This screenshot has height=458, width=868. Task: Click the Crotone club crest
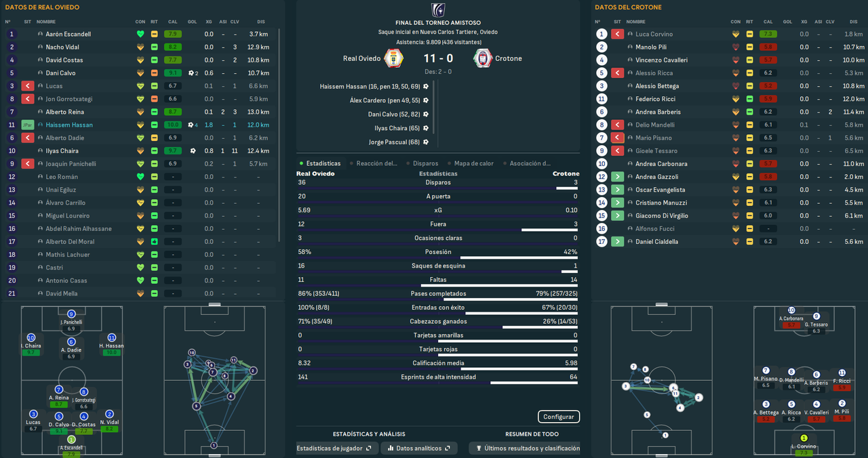[482, 58]
